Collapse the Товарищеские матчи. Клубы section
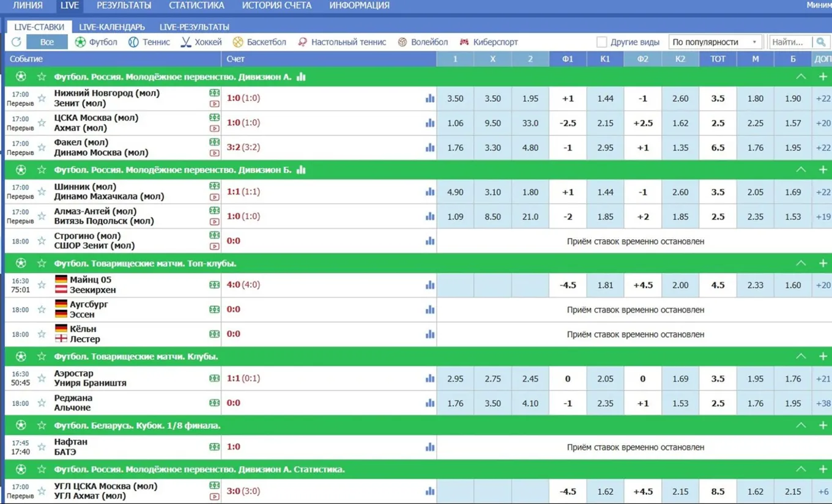The width and height of the screenshot is (832, 504). [x=801, y=357]
